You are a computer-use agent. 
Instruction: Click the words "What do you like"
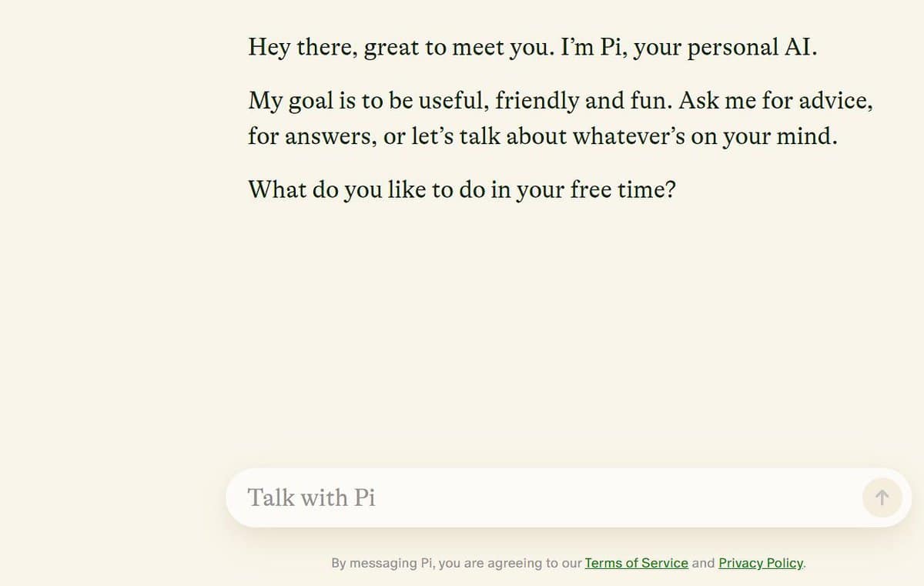[331, 189]
